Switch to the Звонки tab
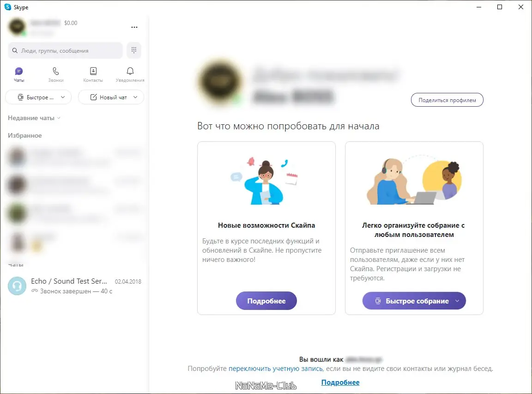The image size is (532, 394). point(56,75)
